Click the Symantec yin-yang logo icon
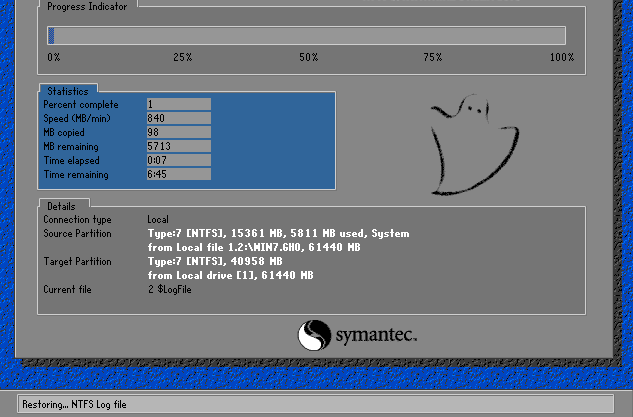 (x=313, y=334)
